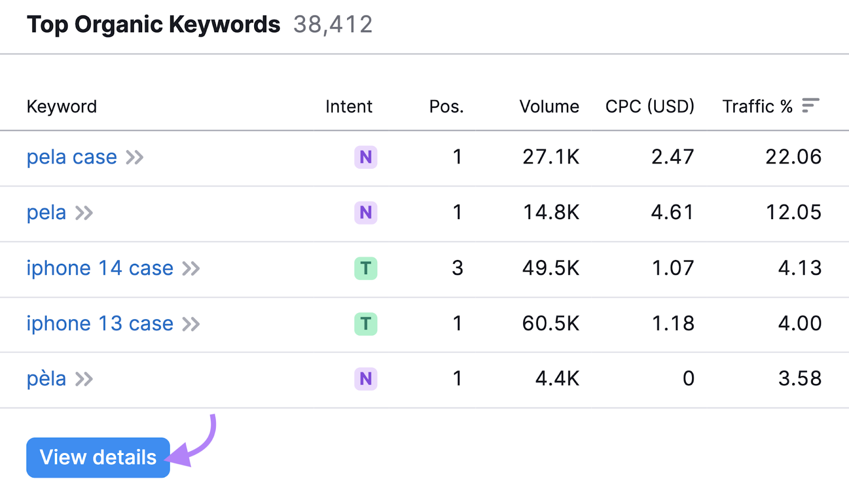849x504 pixels.
Task: Select the 22.06 traffic percentage
Action: pos(793,157)
